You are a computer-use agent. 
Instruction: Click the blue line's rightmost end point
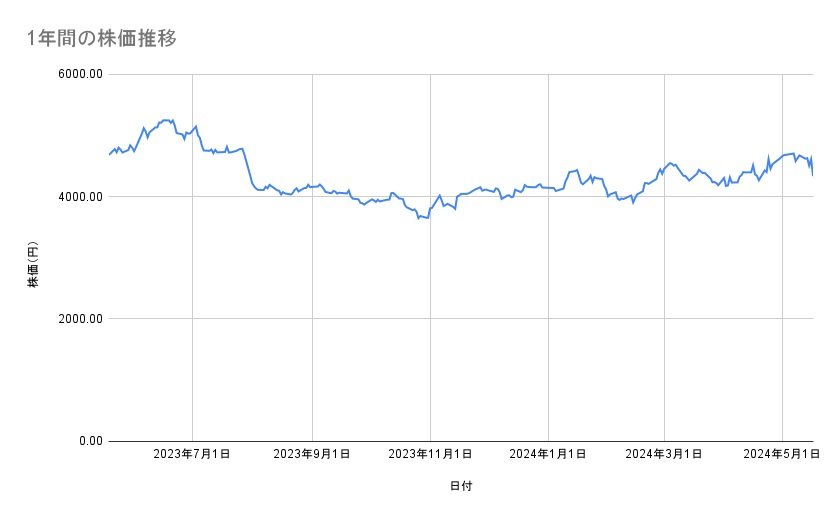813,175
